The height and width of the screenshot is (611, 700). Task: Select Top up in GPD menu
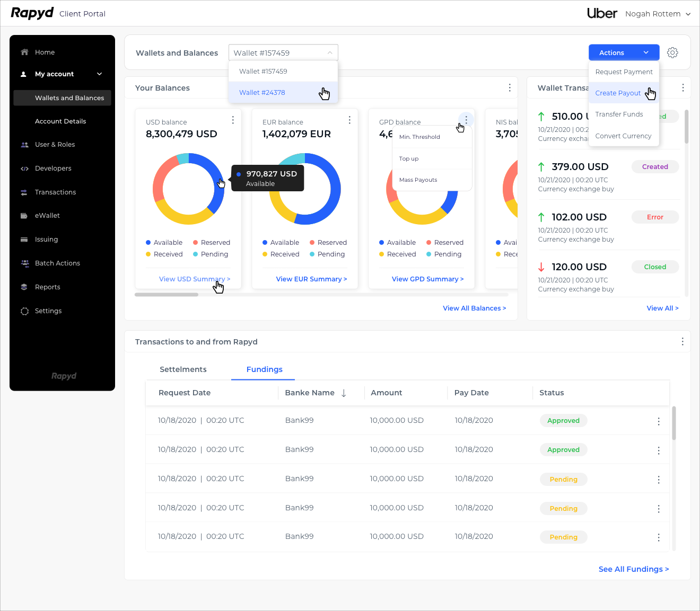409,158
